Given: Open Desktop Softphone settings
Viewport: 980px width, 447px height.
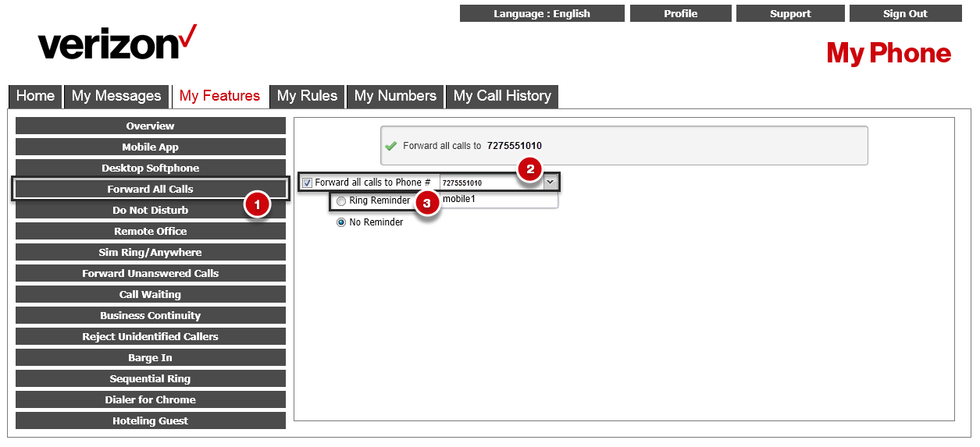Looking at the screenshot, I should [151, 168].
